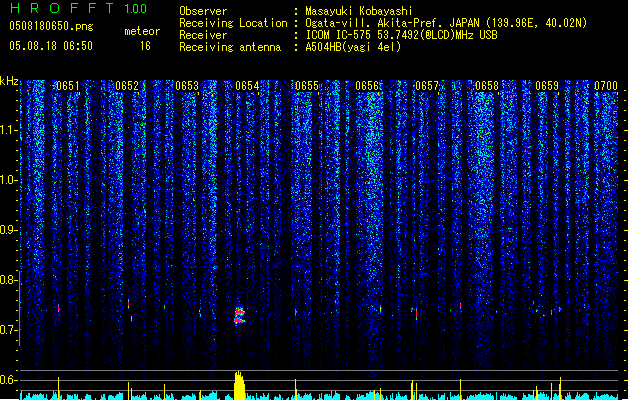Click the 0.6 frequency axis label

tap(8, 380)
